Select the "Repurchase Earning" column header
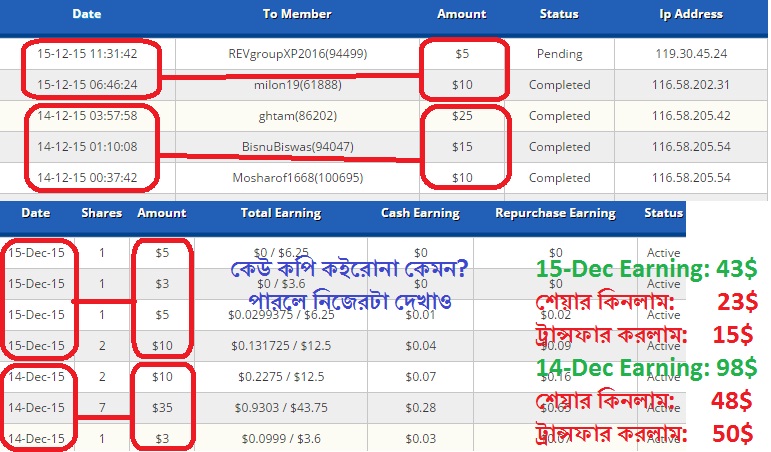This screenshot has height=452, width=771. click(555, 213)
